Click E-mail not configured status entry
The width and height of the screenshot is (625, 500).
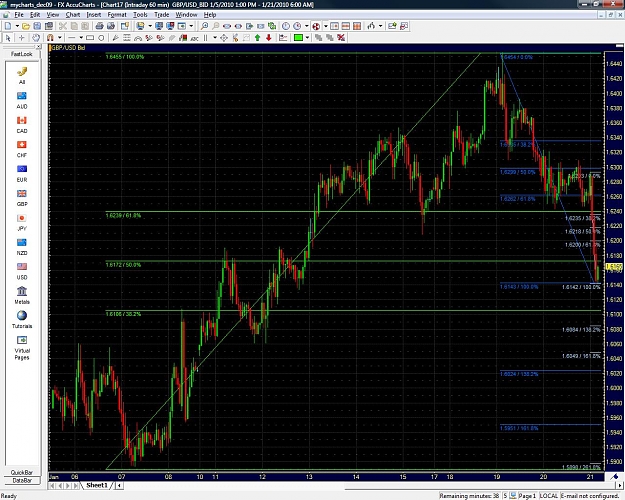point(590,496)
